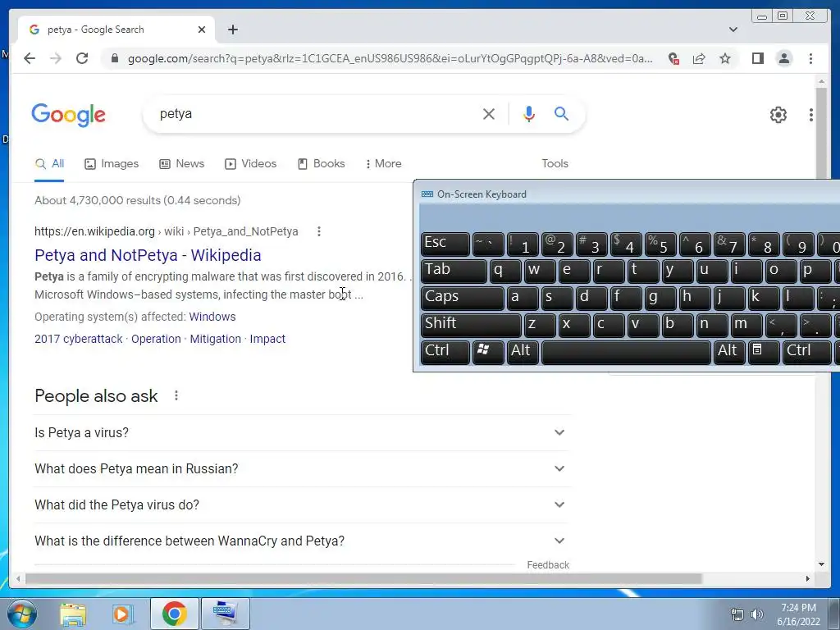Open the Chrome side panel

757,58
